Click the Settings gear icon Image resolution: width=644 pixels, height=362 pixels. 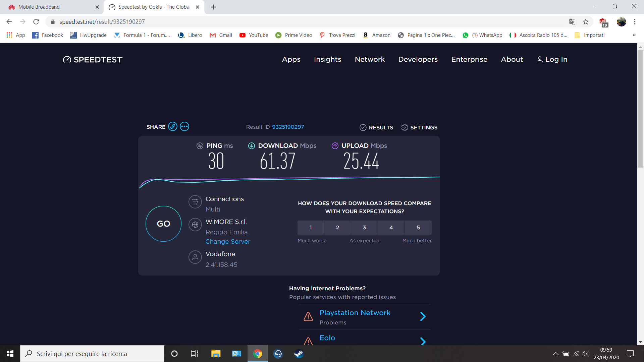point(405,127)
